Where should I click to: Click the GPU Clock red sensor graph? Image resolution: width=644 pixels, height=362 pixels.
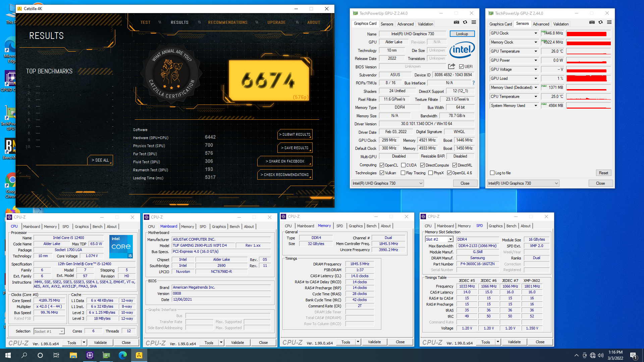(589, 33)
